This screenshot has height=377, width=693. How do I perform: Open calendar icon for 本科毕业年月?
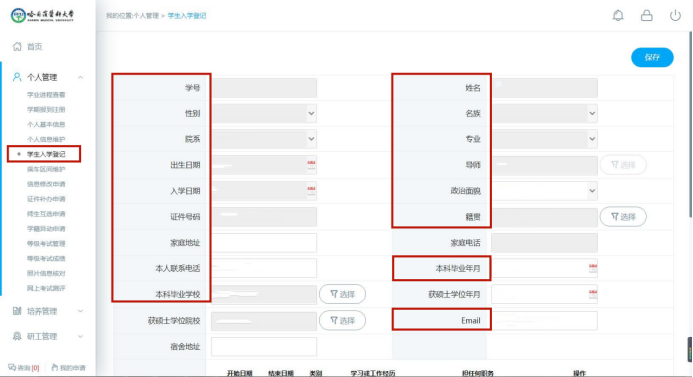(593, 268)
